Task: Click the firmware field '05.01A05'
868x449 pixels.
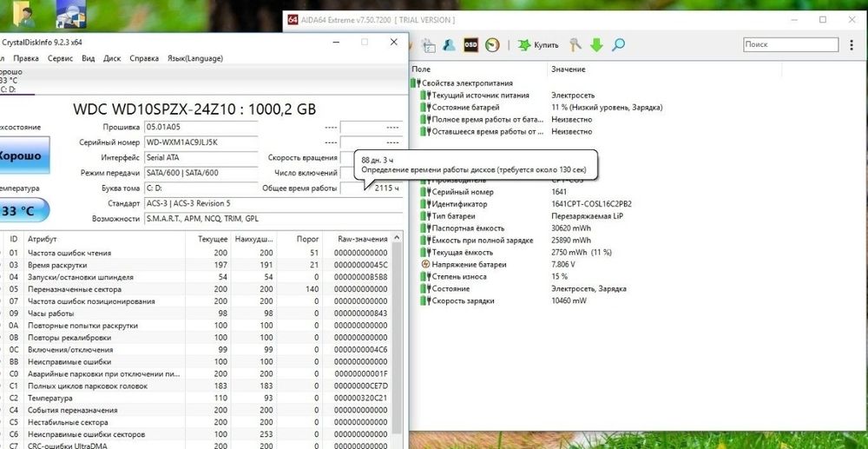Action: click(x=201, y=128)
